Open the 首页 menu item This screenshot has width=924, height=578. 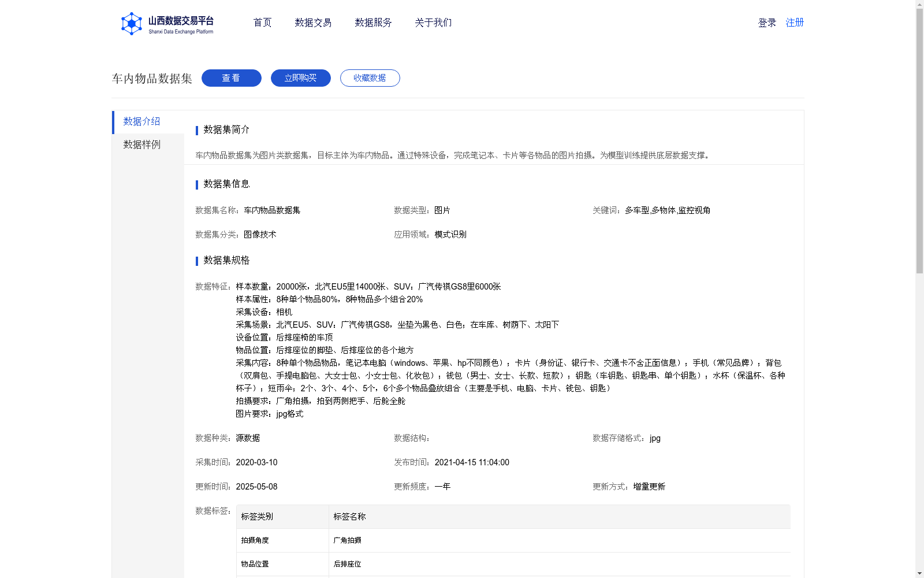262,23
